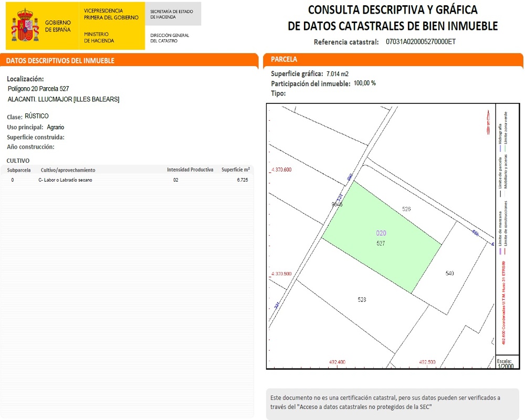Click 'Polígono 20 Parcela 527' location line

tap(38, 89)
